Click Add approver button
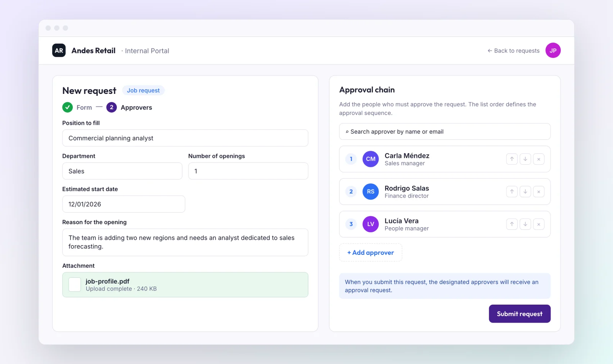The width and height of the screenshot is (613, 364). (370, 253)
